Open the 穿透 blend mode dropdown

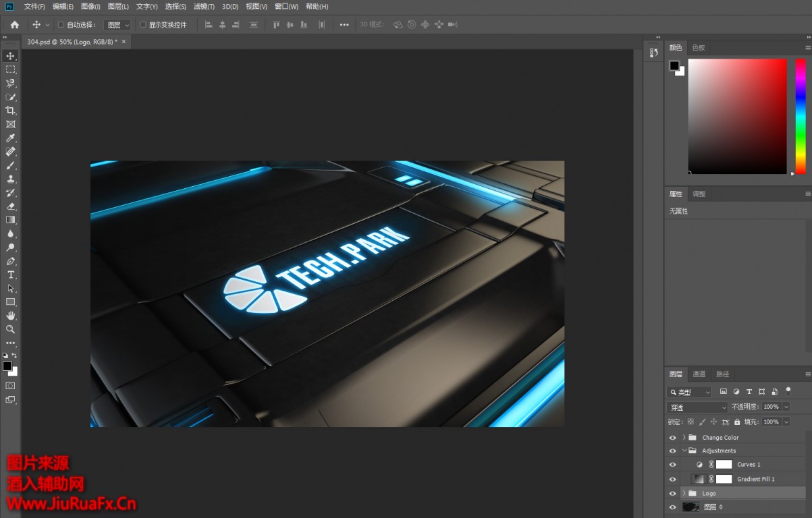coord(697,407)
